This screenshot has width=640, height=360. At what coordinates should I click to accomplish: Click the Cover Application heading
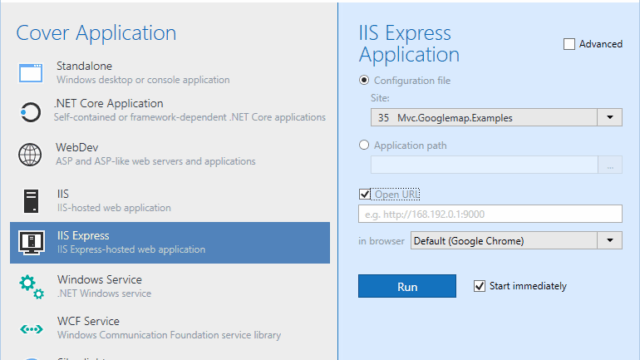(x=96, y=33)
